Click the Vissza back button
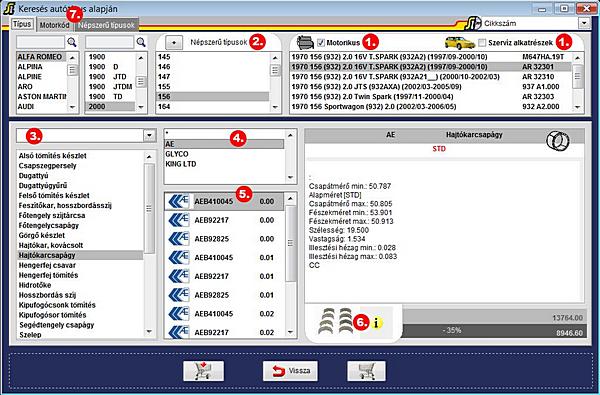The image size is (600, 395). pyautogui.click(x=290, y=371)
